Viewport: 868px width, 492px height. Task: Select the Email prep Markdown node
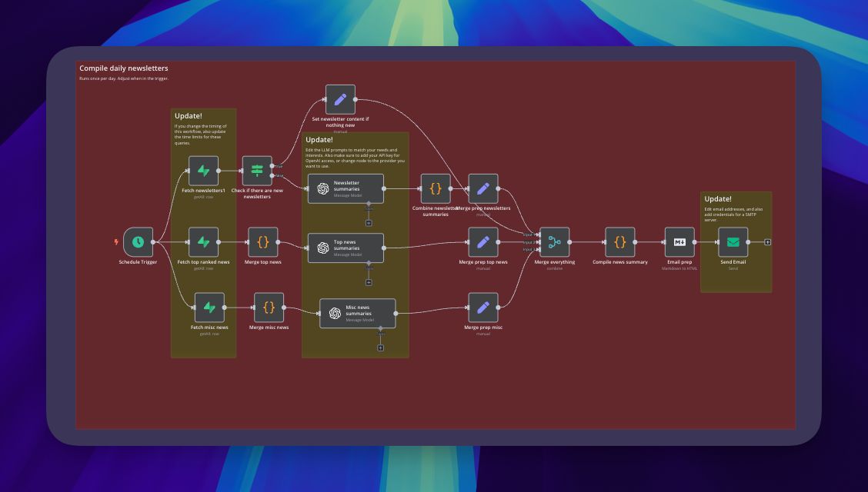coord(679,242)
